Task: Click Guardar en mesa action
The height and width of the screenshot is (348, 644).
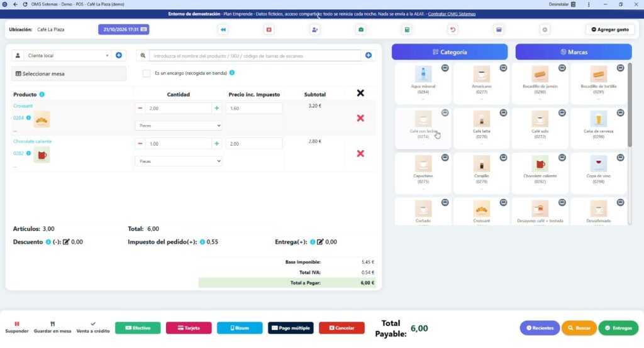Action: point(52,327)
